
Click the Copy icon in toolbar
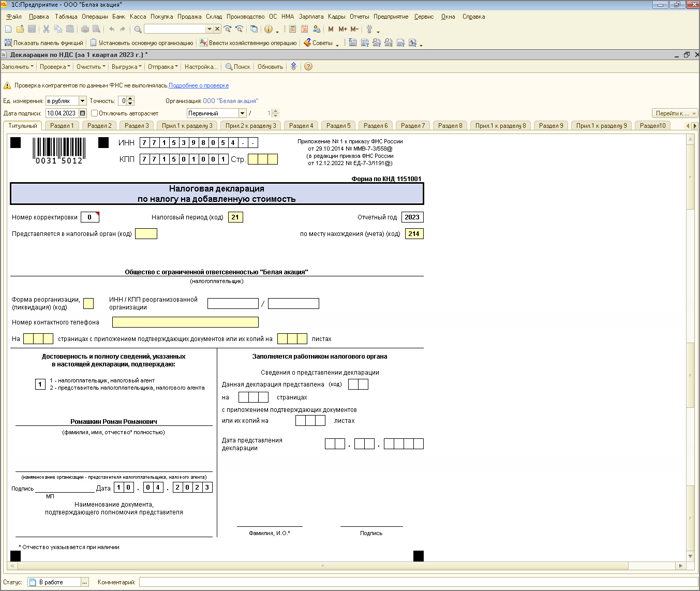tap(58, 29)
